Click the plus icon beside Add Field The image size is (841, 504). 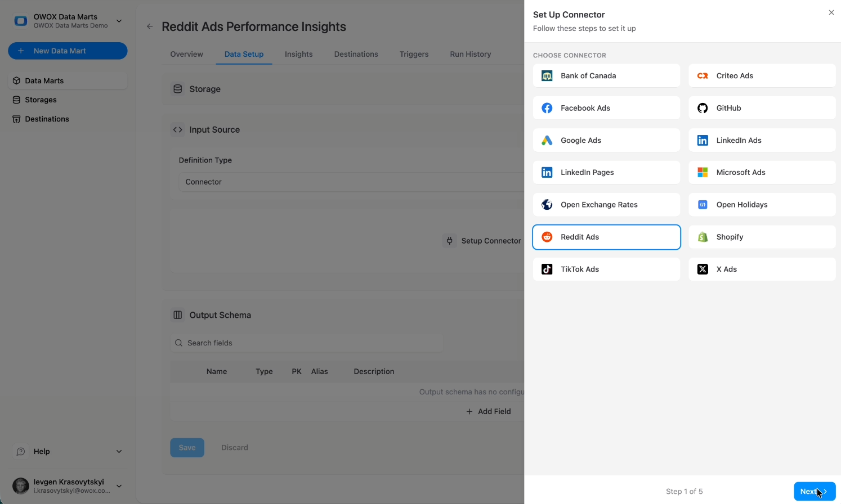(x=469, y=411)
